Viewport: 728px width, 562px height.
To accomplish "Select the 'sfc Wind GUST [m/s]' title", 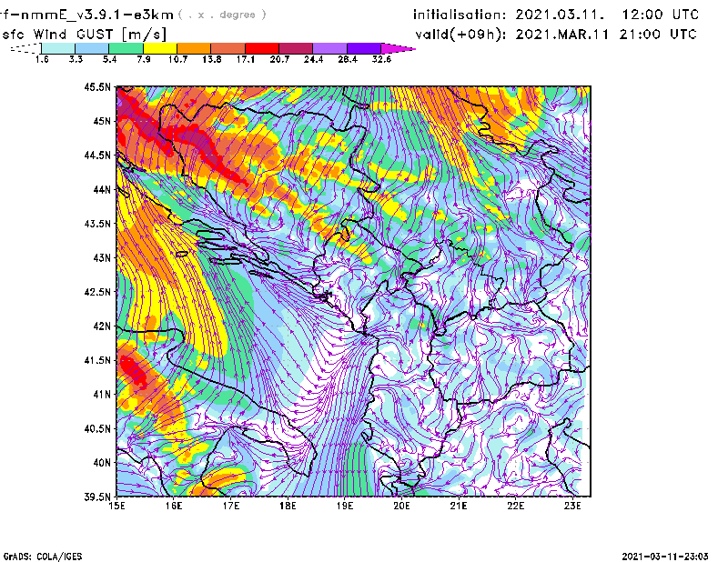I will (84, 35).
